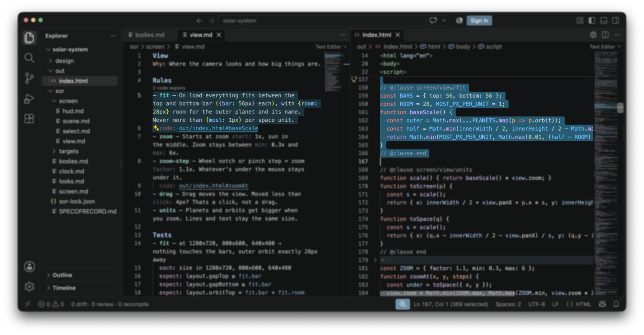Toggle the primary side bar
644x335 pixels.
592,21
